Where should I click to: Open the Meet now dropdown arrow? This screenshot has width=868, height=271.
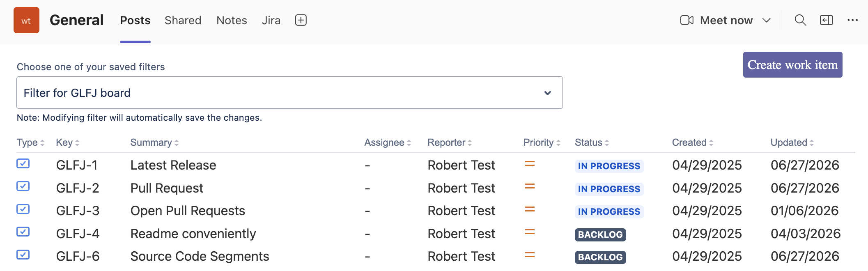766,20
